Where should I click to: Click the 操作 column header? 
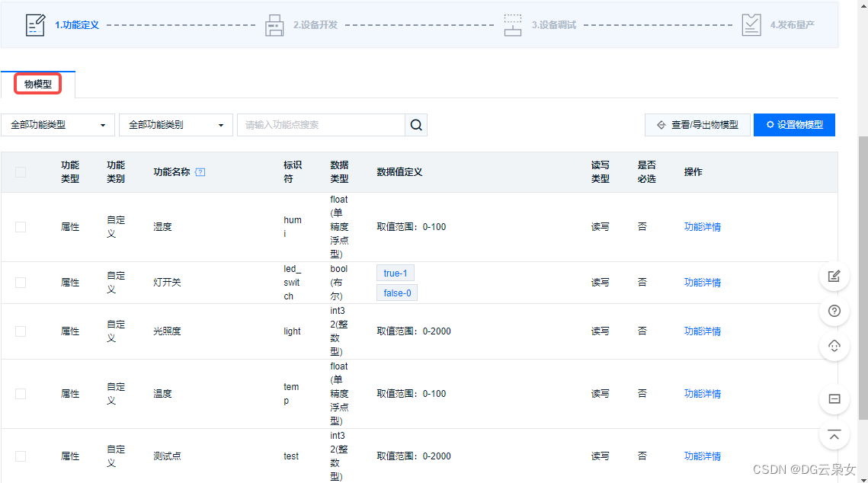[x=693, y=172]
